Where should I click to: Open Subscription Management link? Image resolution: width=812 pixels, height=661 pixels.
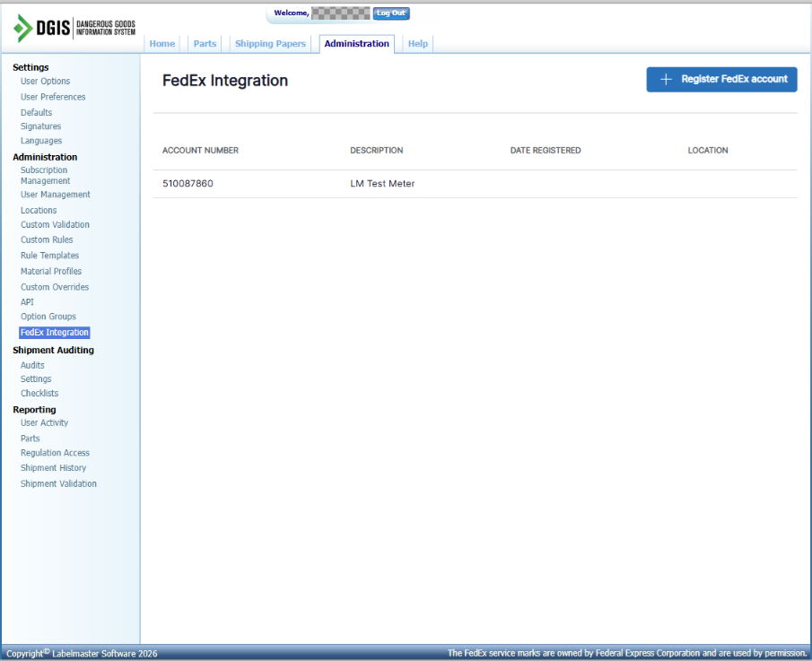[44, 176]
